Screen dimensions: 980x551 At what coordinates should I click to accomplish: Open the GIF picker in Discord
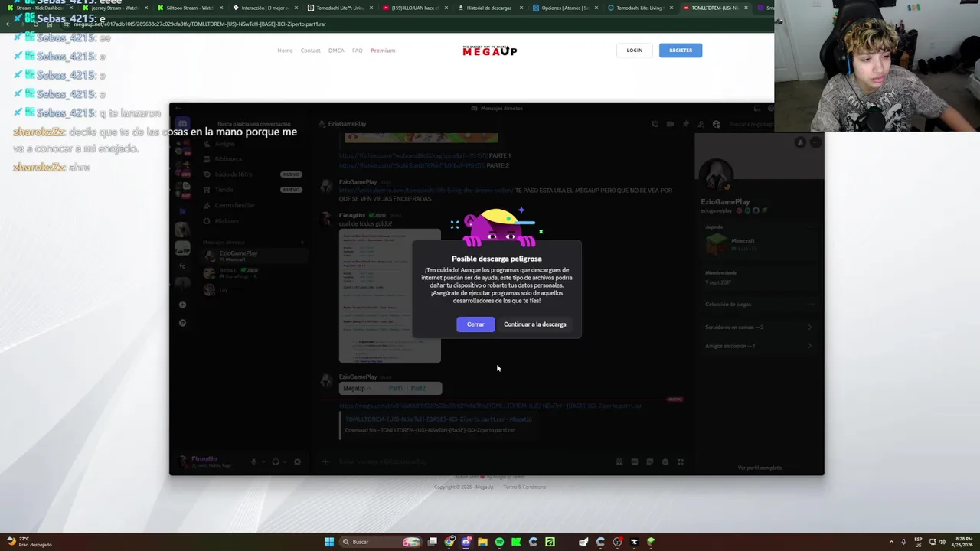[x=634, y=461]
